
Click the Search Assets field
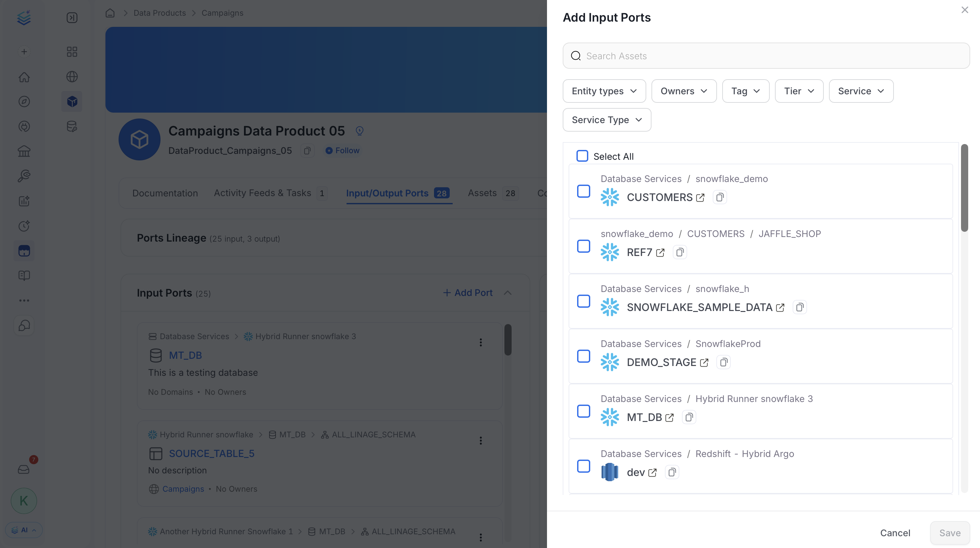click(x=766, y=56)
